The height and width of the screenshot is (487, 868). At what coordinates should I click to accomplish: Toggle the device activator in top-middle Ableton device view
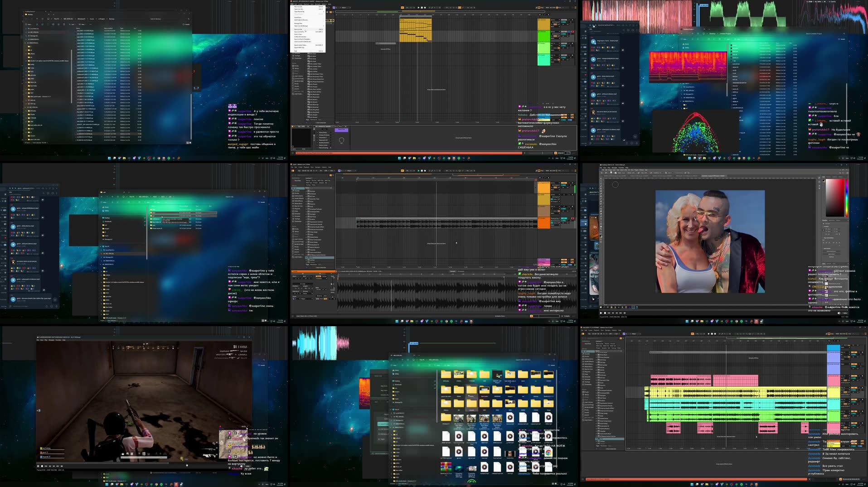[x=292, y=126]
